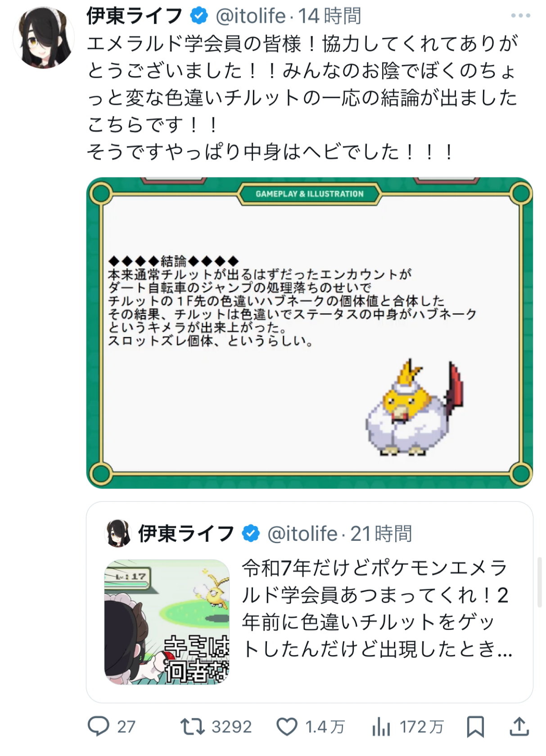Open the 14時間 timestamp link
The image size is (546, 756).
pos(329,16)
